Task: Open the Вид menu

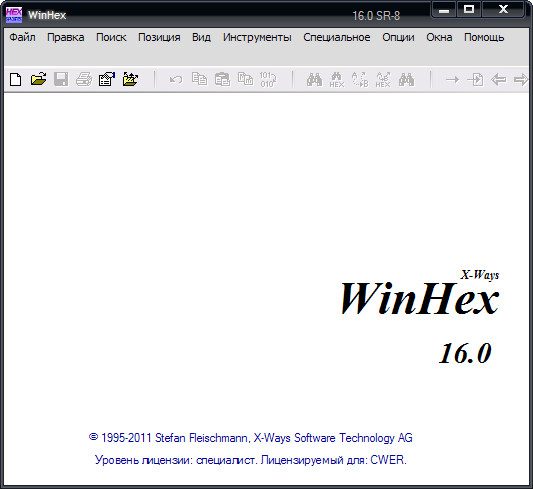Action: pos(201,37)
